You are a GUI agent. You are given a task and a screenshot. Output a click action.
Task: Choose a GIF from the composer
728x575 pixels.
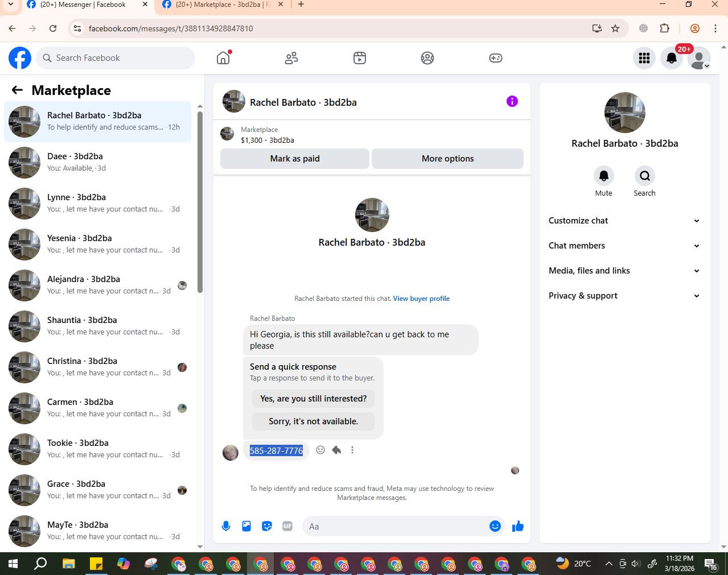point(287,526)
